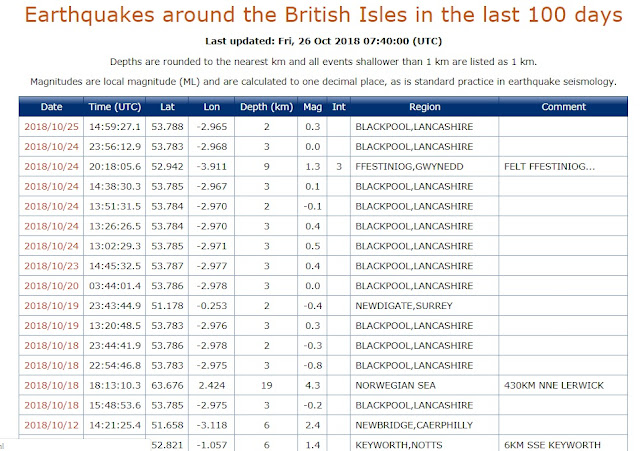Viewport: 640px width, 451px height.
Task: Click the Date column header
Action: [51, 106]
